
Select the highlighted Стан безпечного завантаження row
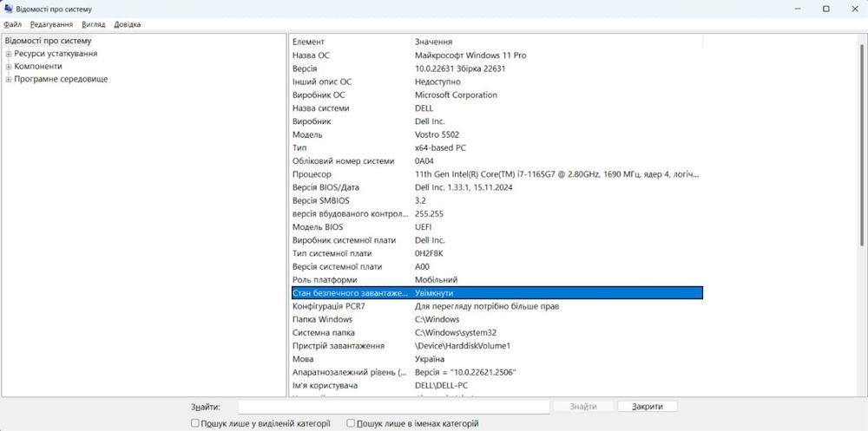coord(497,293)
